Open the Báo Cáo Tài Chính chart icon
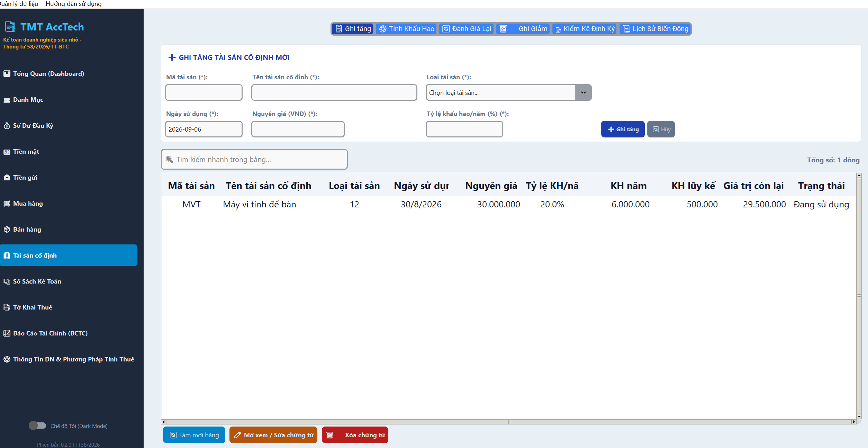 [x=7, y=333]
